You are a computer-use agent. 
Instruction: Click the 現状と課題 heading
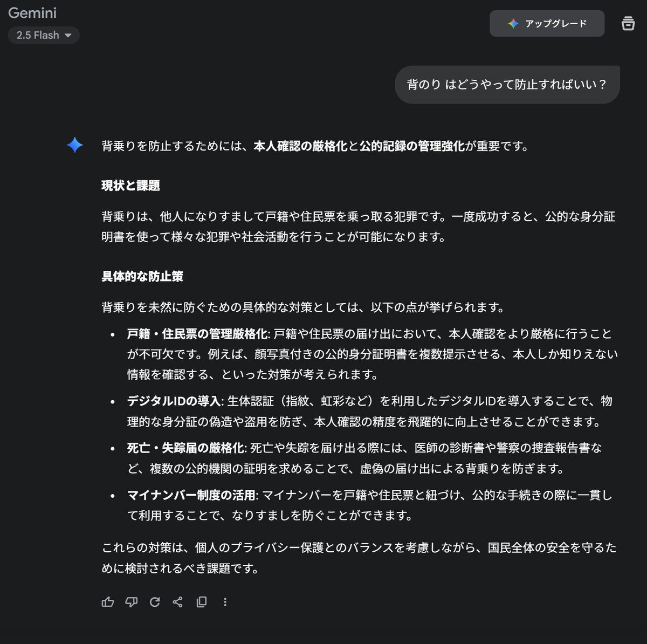coord(130,186)
